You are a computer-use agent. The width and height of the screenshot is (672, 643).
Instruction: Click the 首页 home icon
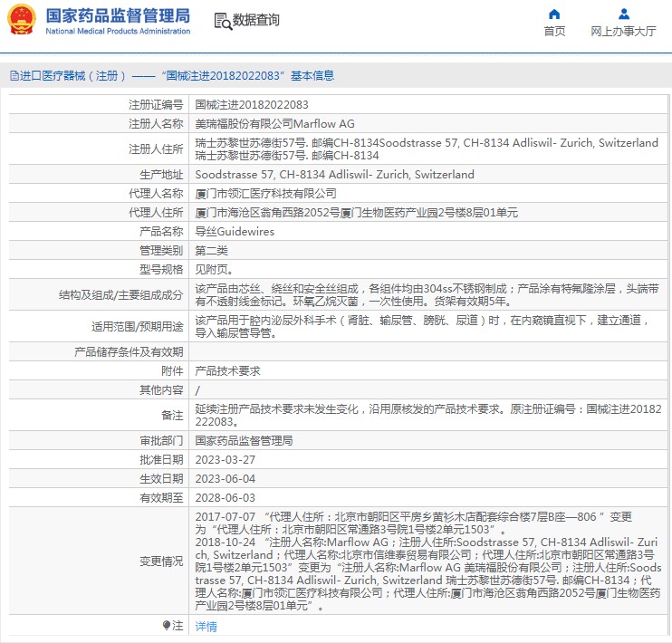click(554, 14)
